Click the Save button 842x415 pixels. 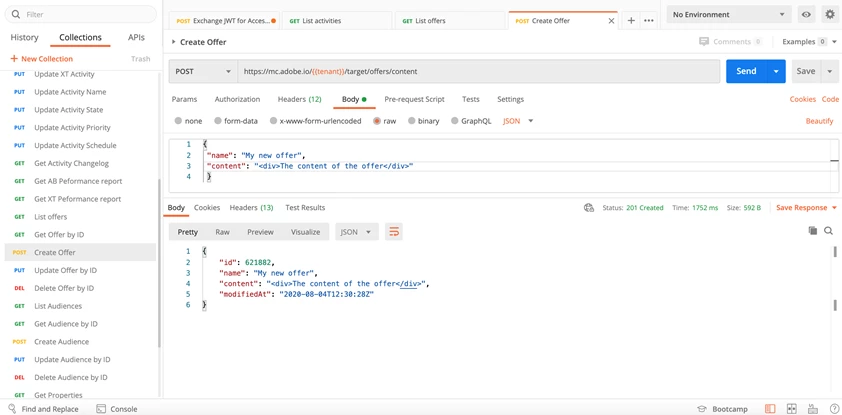coord(805,71)
